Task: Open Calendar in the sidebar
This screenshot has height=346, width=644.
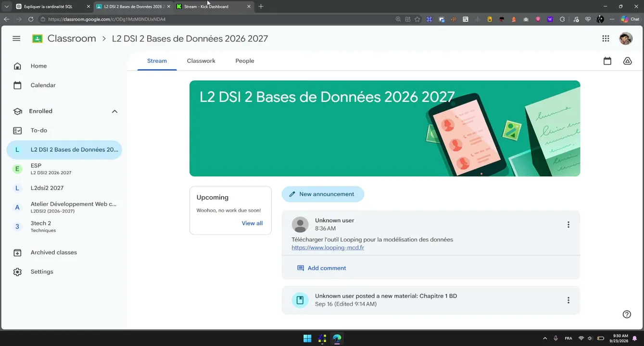Action: [64, 85]
